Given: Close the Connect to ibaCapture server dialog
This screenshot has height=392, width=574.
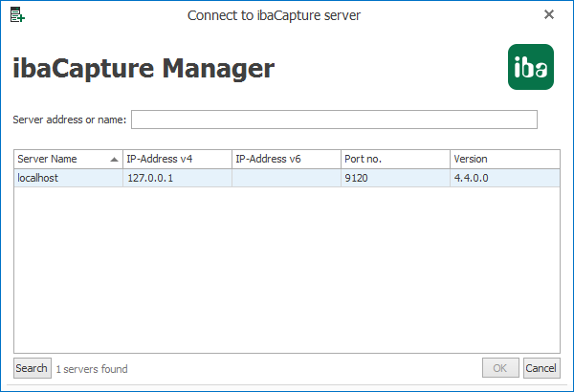Looking at the screenshot, I should (x=549, y=15).
